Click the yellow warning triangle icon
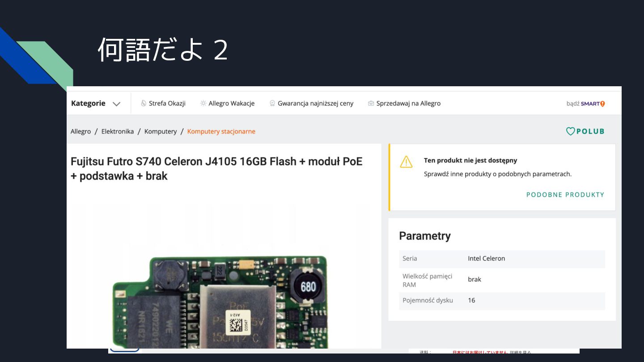This screenshot has height=362, width=644. 406,161
